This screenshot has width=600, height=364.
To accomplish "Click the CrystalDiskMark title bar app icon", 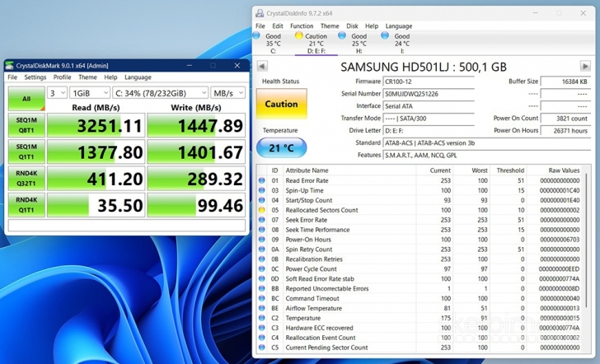I will click(x=11, y=66).
